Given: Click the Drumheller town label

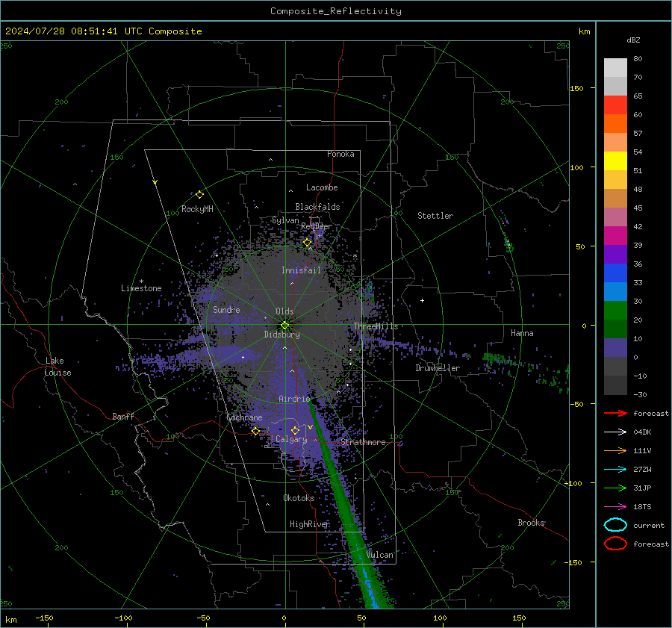Looking at the screenshot, I should coord(438,368).
